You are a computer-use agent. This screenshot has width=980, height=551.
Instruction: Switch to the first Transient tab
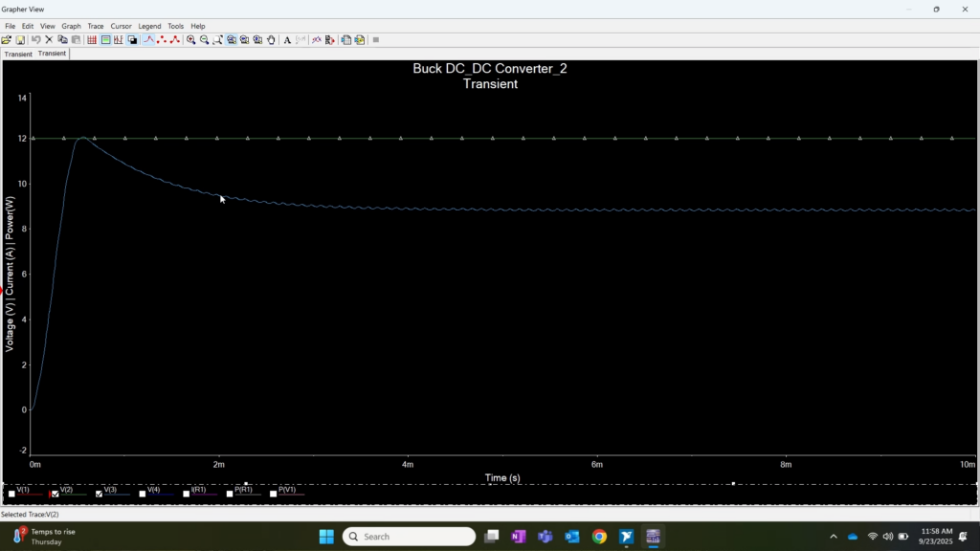17,54
